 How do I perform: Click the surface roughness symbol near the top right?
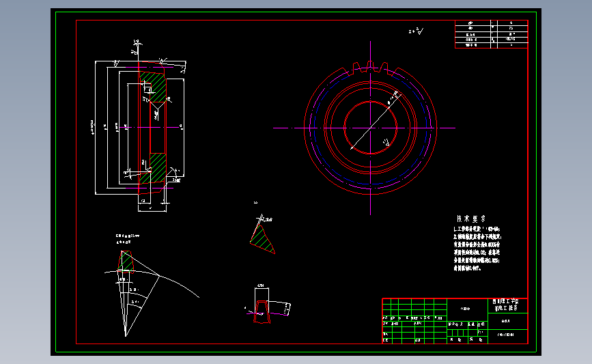(x=416, y=31)
